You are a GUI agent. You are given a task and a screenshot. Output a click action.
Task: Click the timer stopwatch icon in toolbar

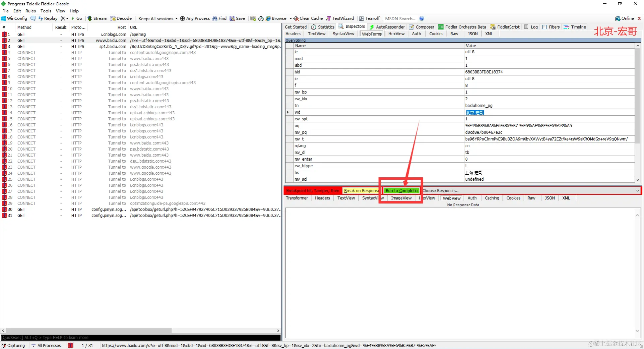tap(261, 18)
